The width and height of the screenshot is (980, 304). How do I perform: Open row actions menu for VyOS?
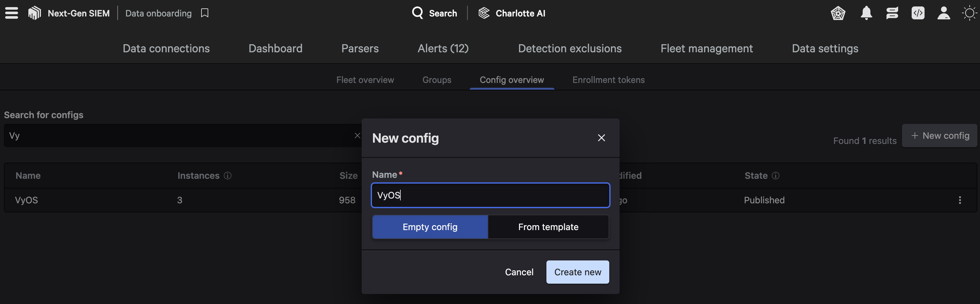[959, 200]
